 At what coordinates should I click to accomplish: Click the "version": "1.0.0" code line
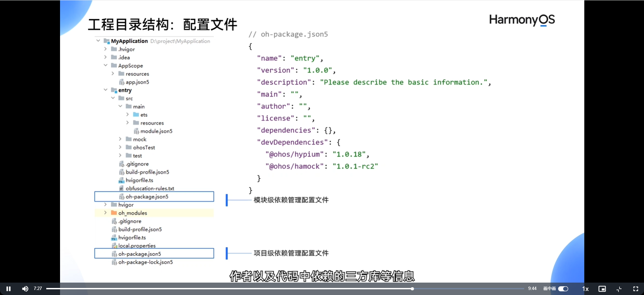pyautogui.click(x=296, y=70)
